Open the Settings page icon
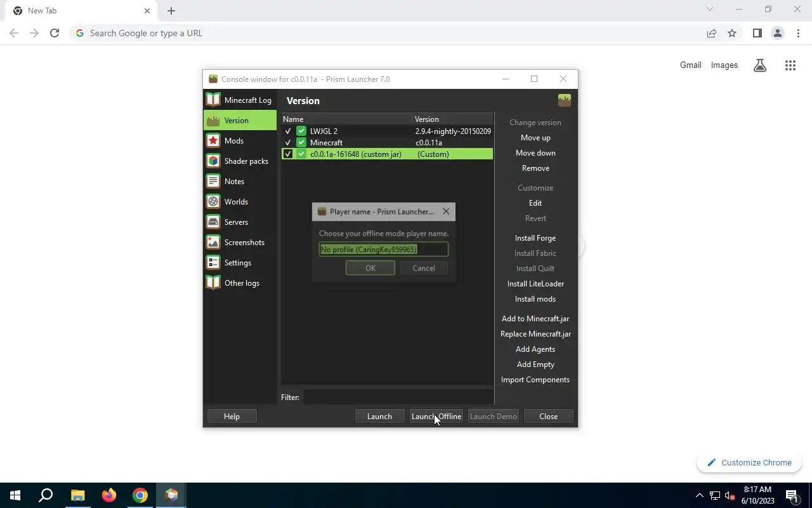The image size is (812, 508). pyautogui.click(x=213, y=263)
